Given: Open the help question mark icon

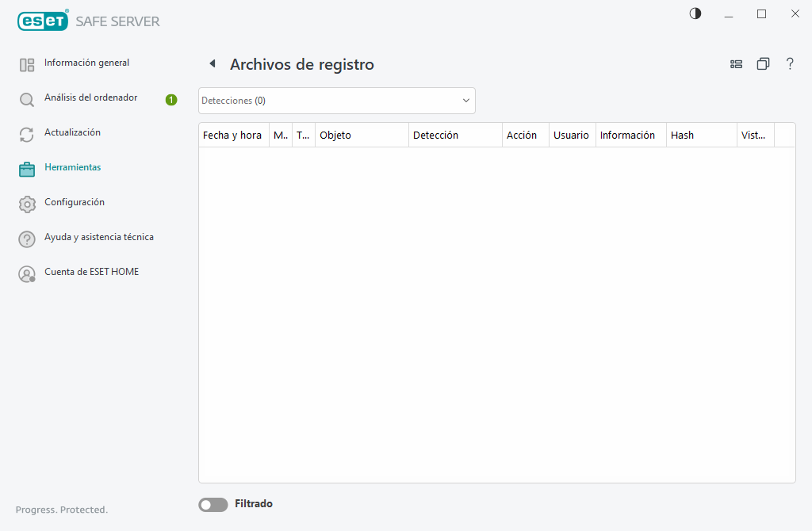Looking at the screenshot, I should [x=790, y=63].
